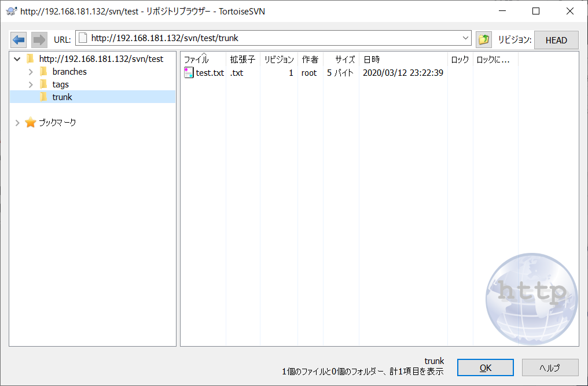Click the forward navigation arrow icon

pos(38,39)
